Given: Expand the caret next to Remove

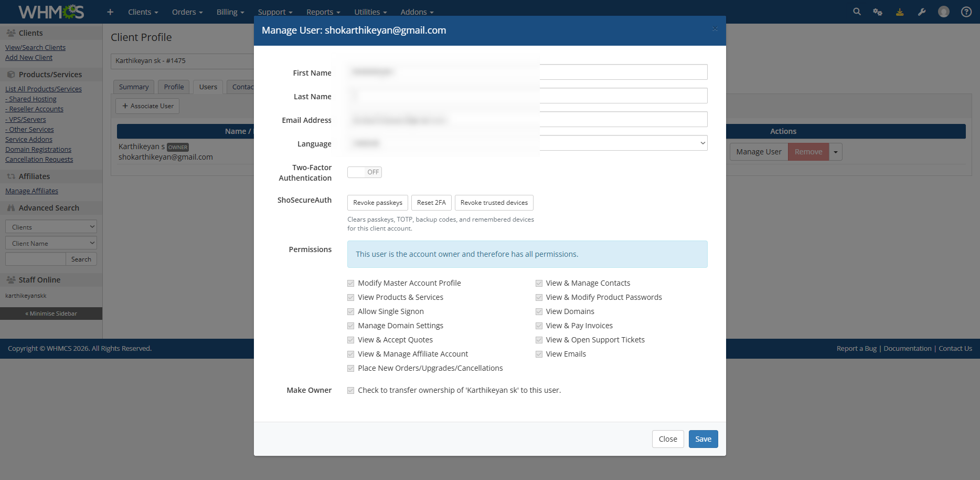Looking at the screenshot, I should (836, 152).
